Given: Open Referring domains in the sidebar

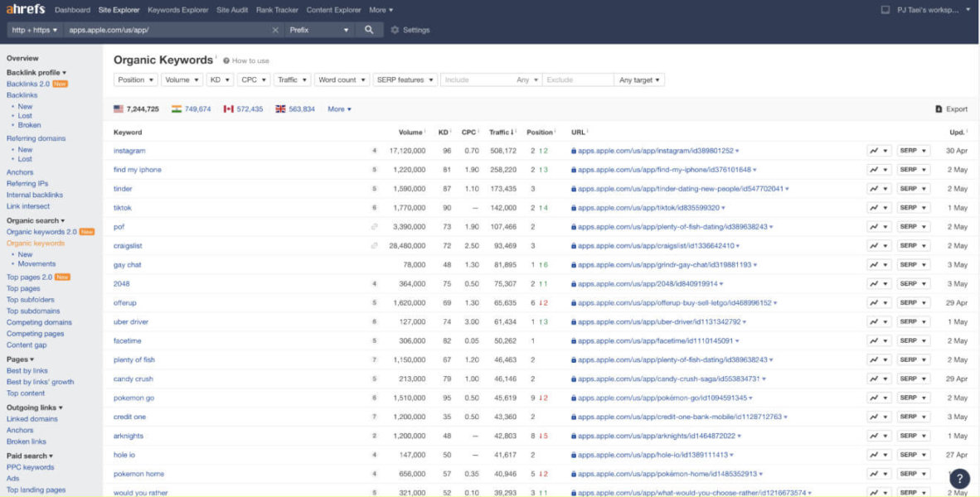Looking at the screenshot, I should [35, 138].
